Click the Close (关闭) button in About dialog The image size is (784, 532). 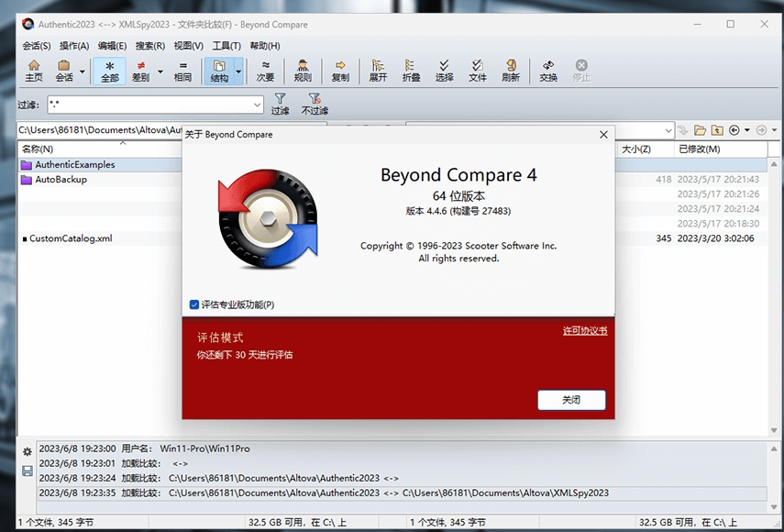(571, 400)
